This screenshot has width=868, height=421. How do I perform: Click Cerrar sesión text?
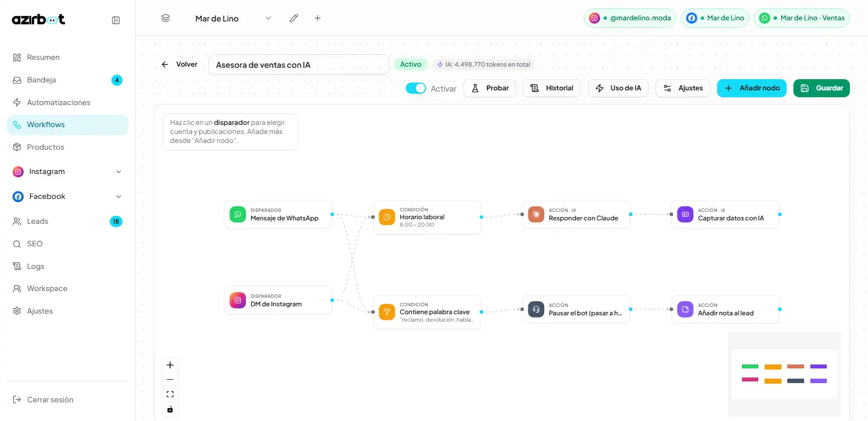(x=50, y=400)
